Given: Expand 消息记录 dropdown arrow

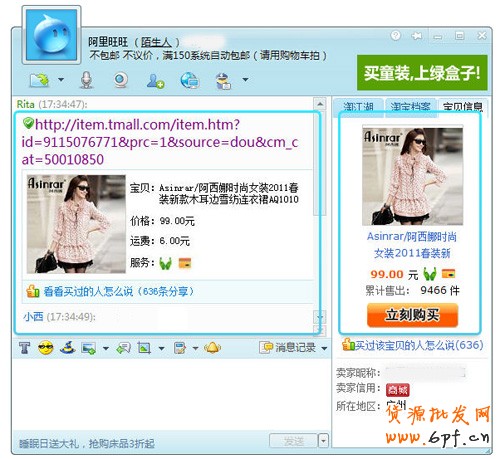Looking at the screenshot, I should (x=324, y=349).
